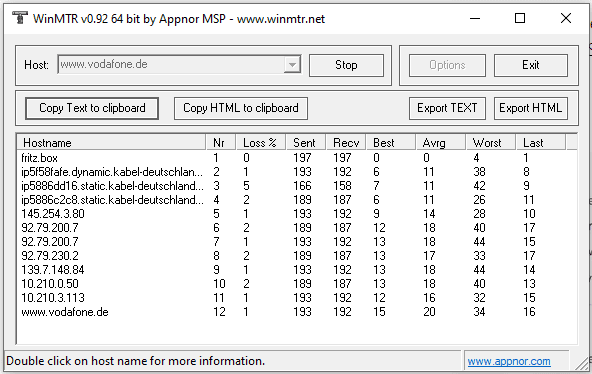Image resolution: width=592 pixels, height=374 pixels.
Task: Copy HTML to clipboard
Action: point(241,108)
